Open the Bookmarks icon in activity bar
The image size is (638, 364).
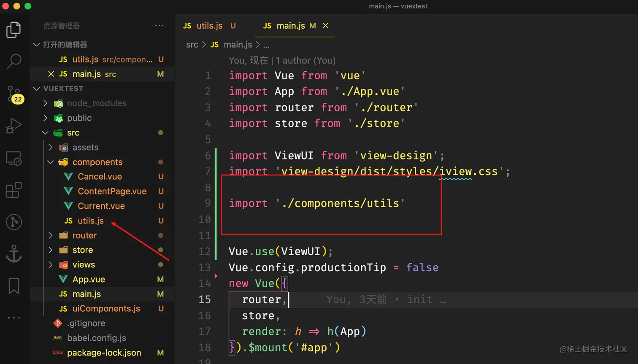[x=14, y=286]
